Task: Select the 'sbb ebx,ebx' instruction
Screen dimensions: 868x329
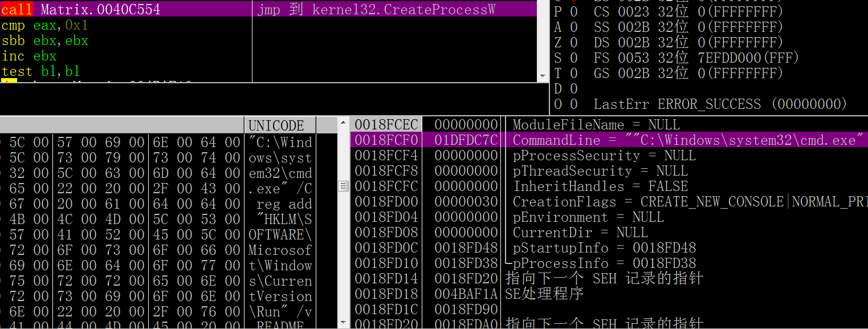Action: point(45,40)
